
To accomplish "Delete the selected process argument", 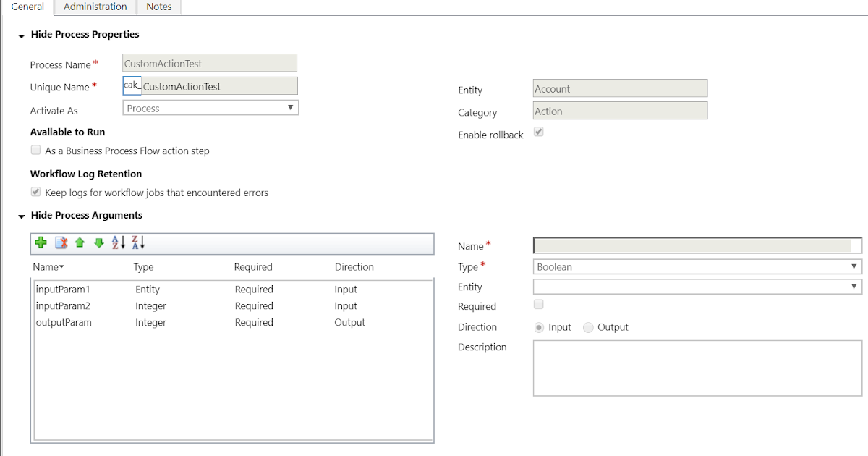I will point(61,242).
